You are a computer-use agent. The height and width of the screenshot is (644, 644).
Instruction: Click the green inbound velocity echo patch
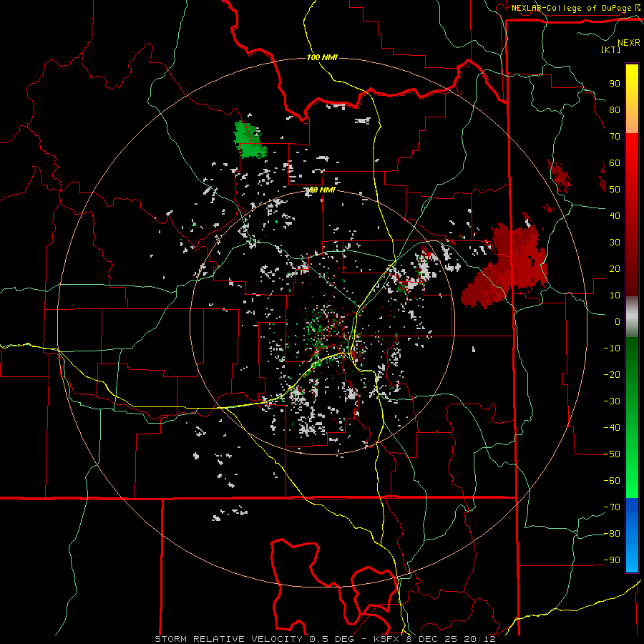(250, 140)
